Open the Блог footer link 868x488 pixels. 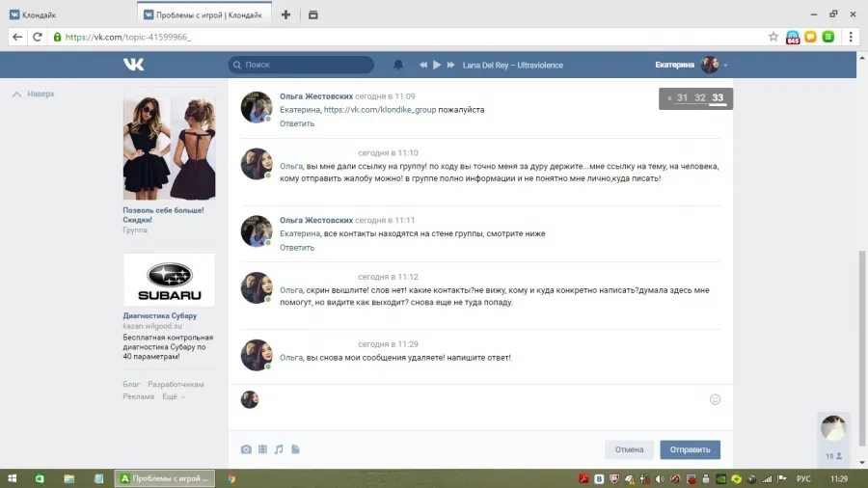[131, 384]
